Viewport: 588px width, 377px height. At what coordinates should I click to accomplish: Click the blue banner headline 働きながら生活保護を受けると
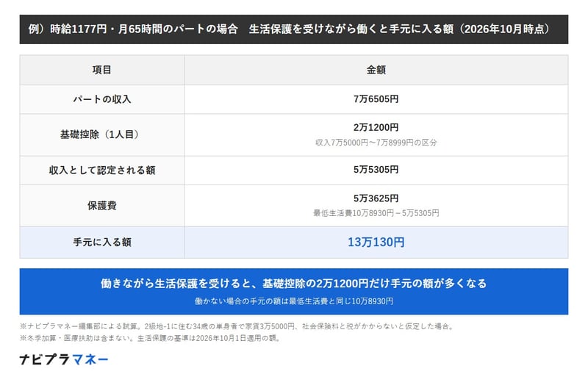point(293,283)
